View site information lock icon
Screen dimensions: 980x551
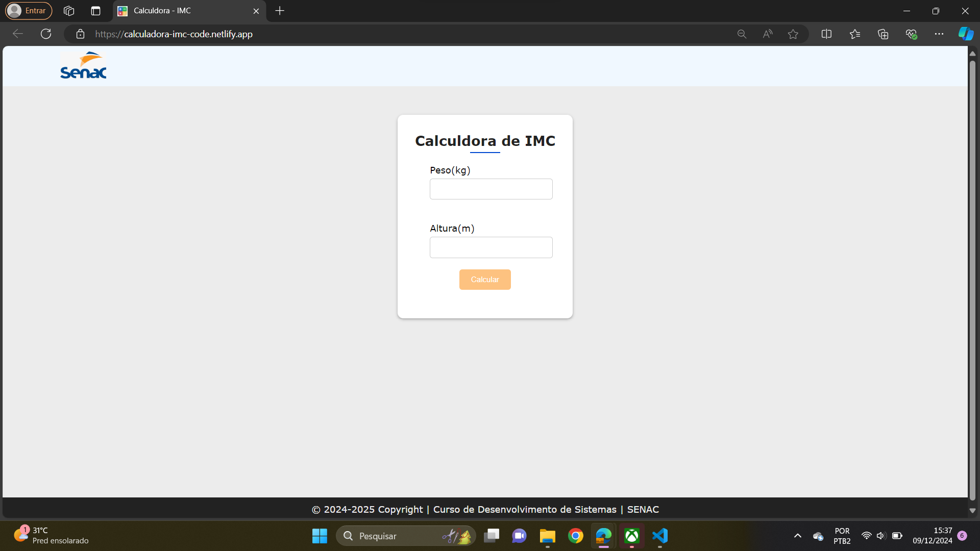point(80,34)
